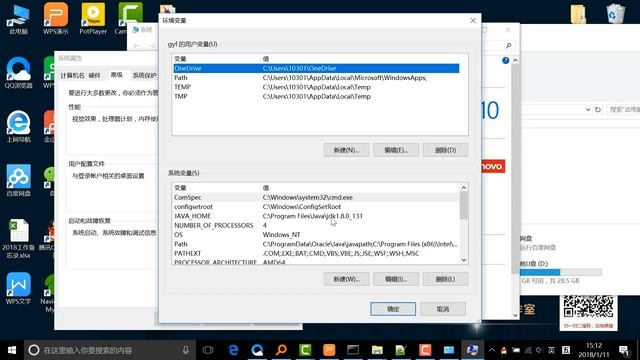Viewport: 640px width, 360px height.
Task: Switch to 高级 tab in System Properties
Action: (117, 75)
